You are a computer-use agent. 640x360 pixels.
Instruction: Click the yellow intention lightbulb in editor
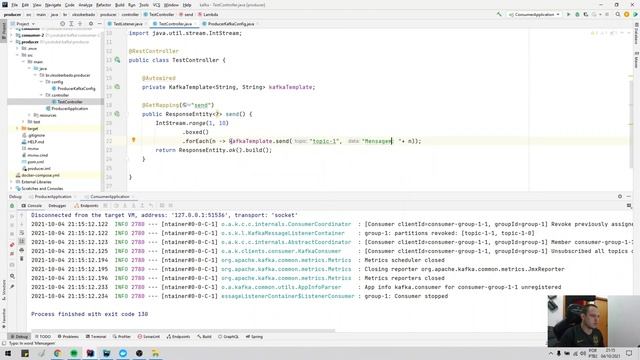click(x=133, y=140)
